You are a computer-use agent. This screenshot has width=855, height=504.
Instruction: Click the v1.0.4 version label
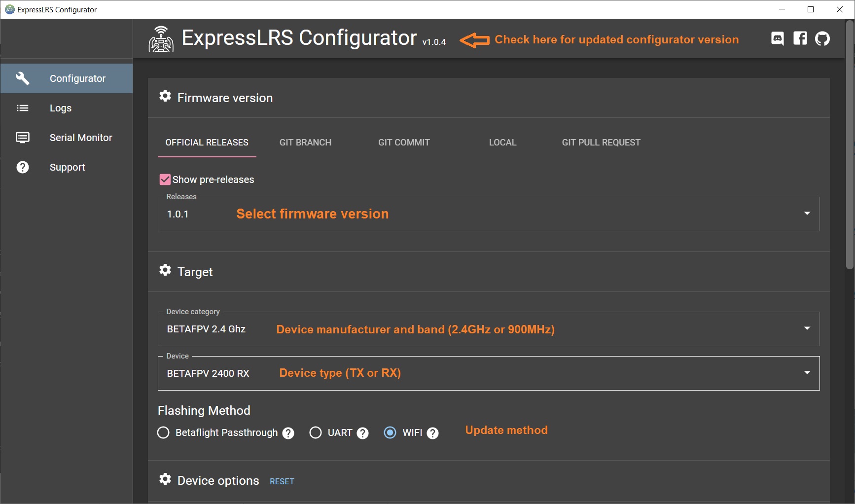click(x=434, y=42)
